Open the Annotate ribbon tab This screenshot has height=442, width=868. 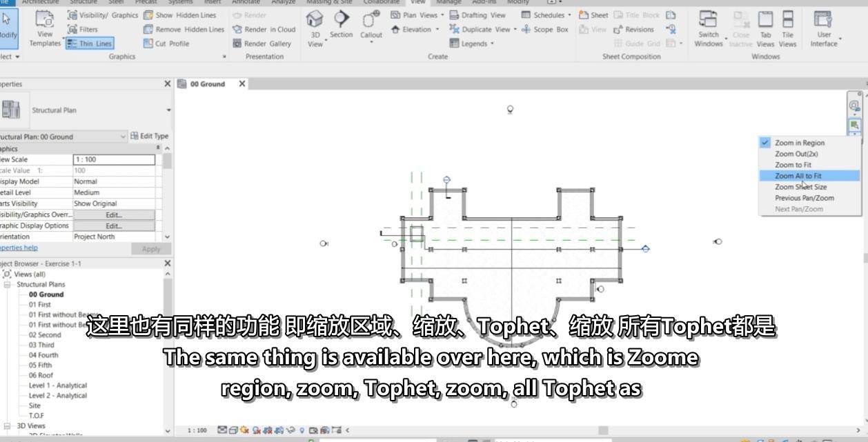[246, 2]
